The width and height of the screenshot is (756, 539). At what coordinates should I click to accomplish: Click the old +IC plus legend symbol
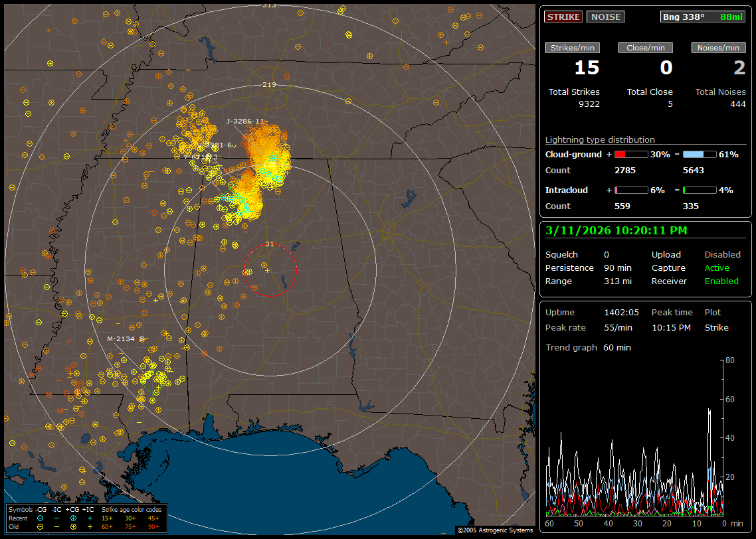(x=89, y=526)
